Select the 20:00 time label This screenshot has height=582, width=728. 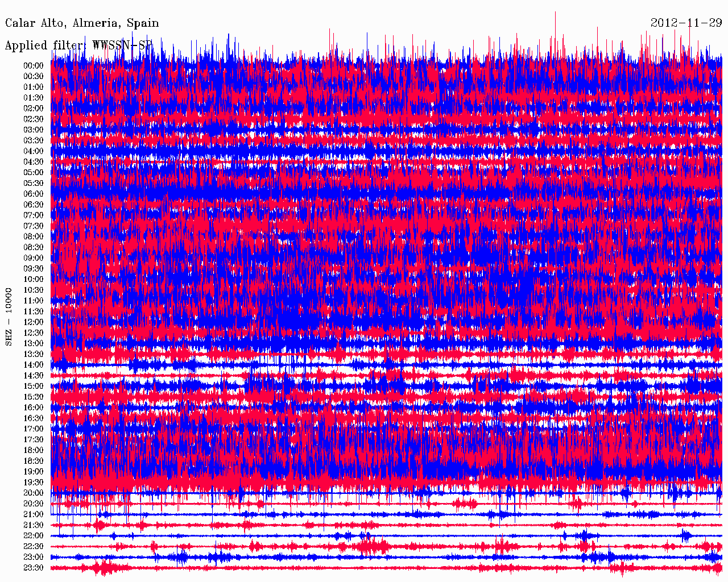coord(34,493)
